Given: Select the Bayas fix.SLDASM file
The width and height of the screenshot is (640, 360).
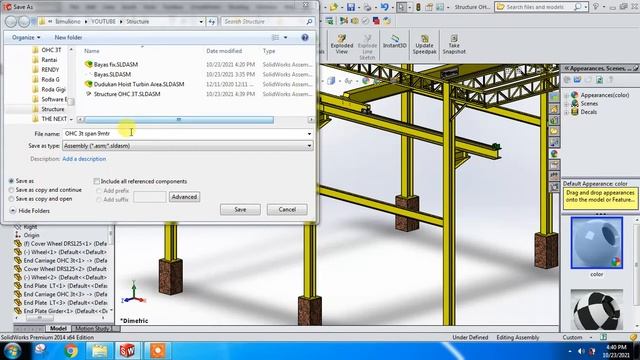Looking at the screenshot, I should click(116, 64).
